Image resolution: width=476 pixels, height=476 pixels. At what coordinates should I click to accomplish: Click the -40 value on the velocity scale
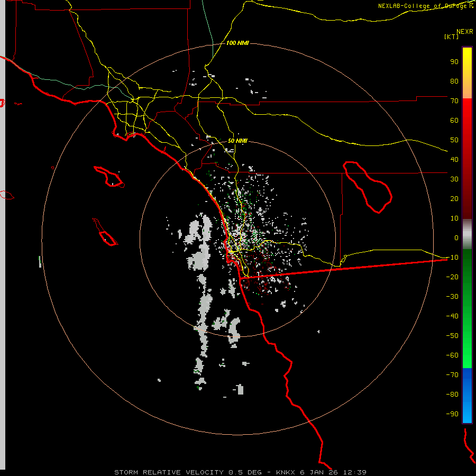click(x=452, y=316)
